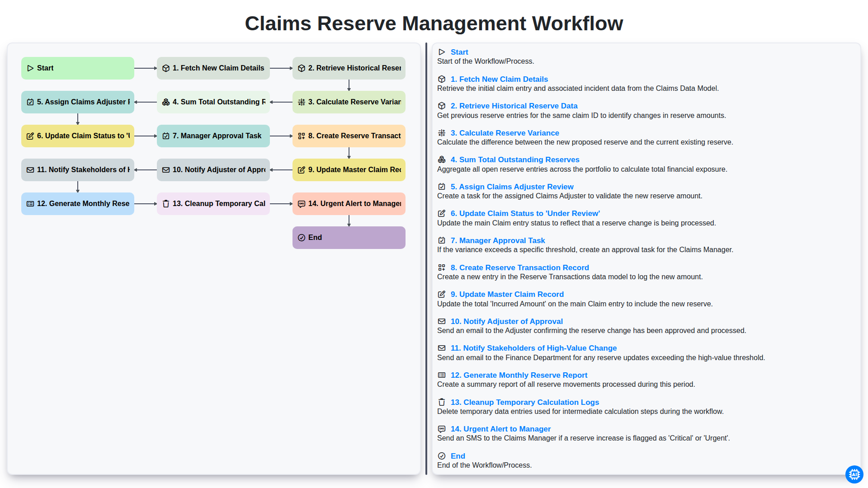The image size is (868, 488).
Task: Select the 7. Manager Approval Task node
Action: coord(213,136)
